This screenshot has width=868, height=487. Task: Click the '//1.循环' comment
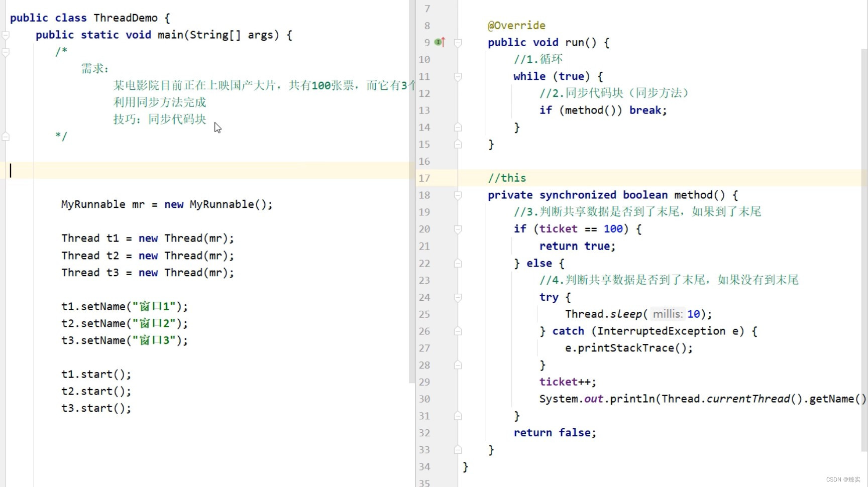(x=538, y=60)
